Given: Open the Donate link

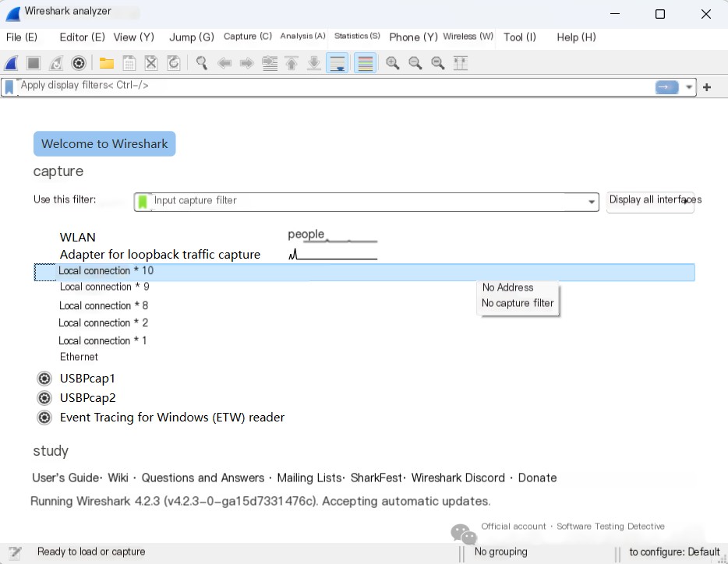Looking at the screenshot, I should click(537, 478).
